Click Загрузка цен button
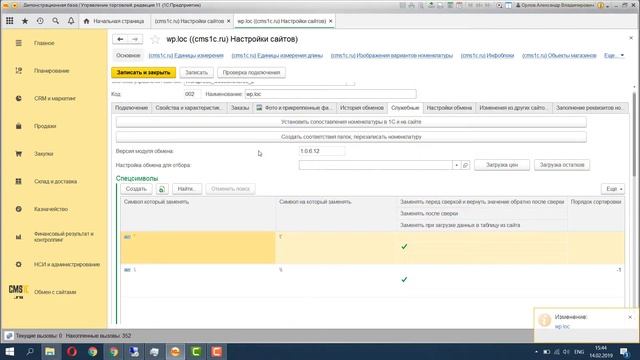This screenshot has height=360, width=640. pos(502,165)
